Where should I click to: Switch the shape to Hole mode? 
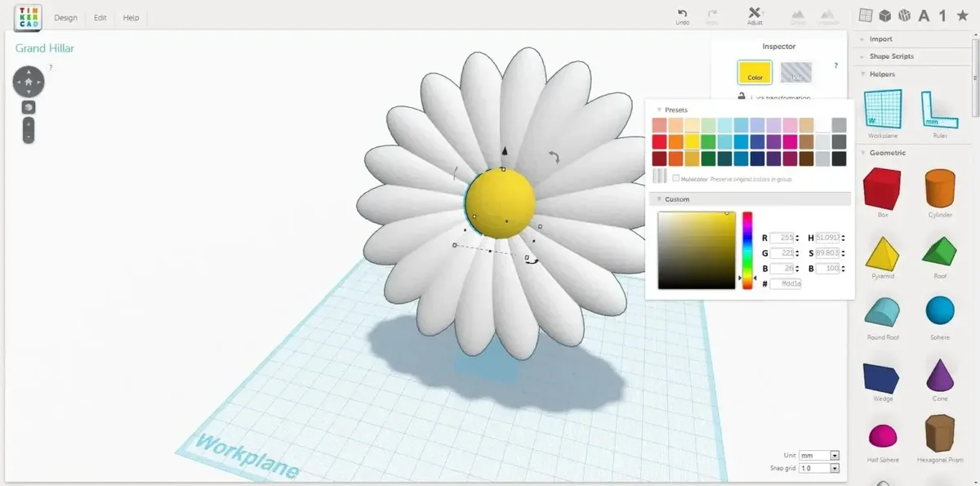[795, 74]
